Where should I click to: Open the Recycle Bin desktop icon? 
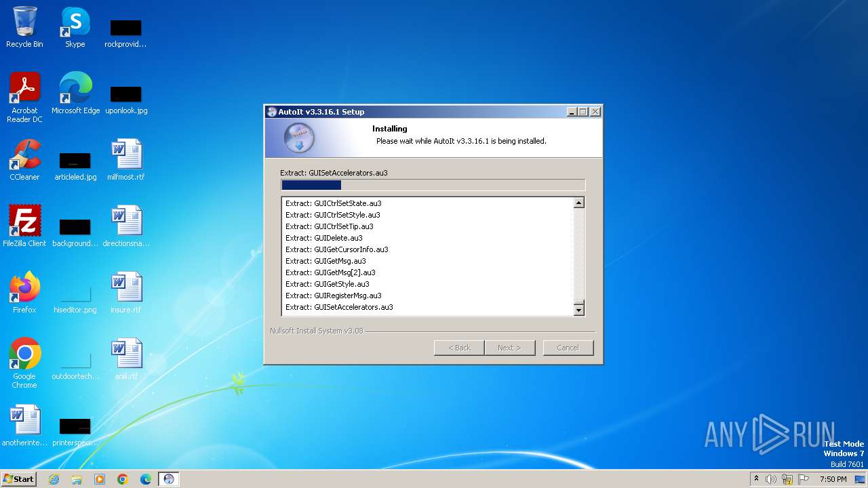(x=24, y=27)
